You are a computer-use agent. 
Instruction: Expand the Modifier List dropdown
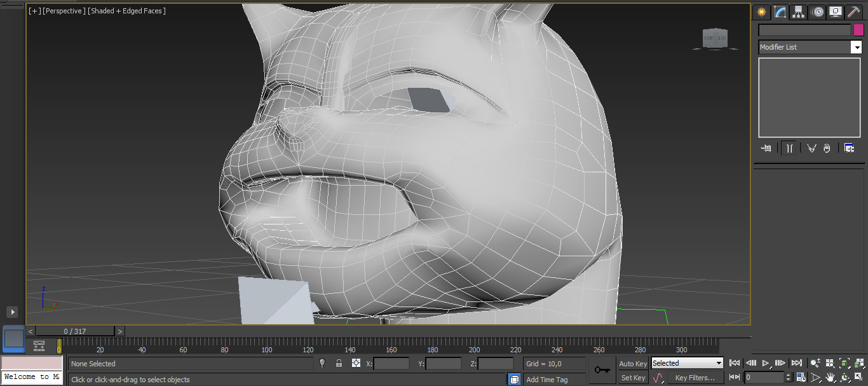click(856, 47)
